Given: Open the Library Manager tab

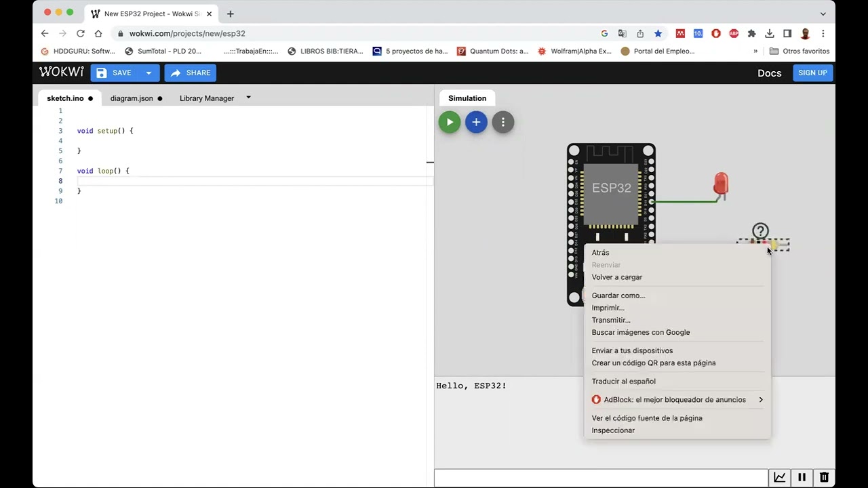Looking at the screenshot, I should tap(207, 98).
